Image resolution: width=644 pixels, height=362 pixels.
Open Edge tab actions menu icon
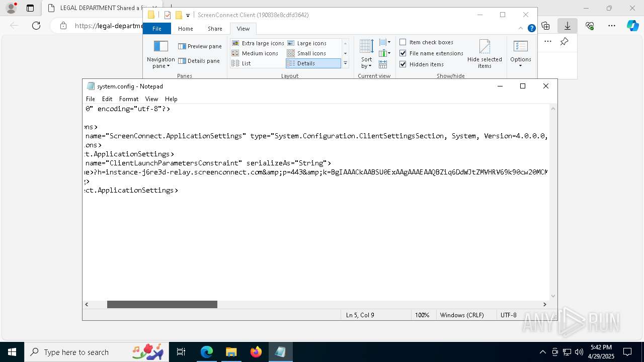(x=30, y=8)
